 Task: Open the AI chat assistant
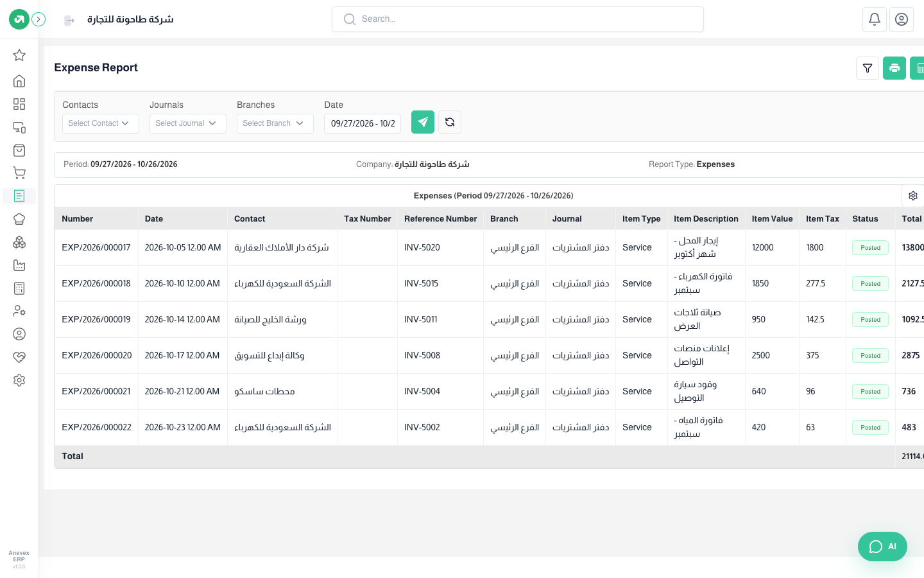(x=882, y=547)
